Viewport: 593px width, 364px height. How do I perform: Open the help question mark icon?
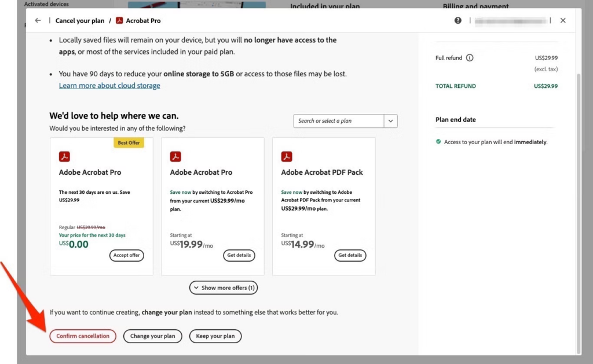coord(457,20)
